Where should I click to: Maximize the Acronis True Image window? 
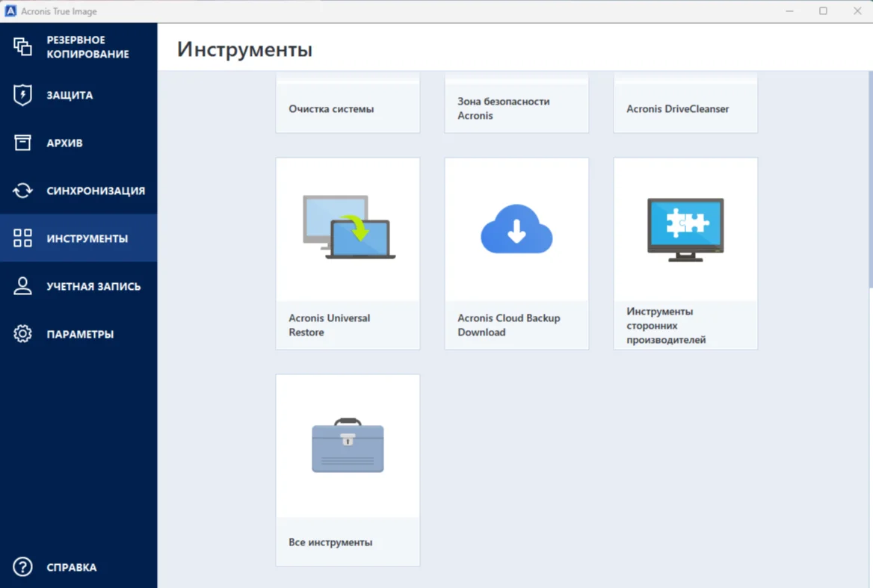pos(823,11)
